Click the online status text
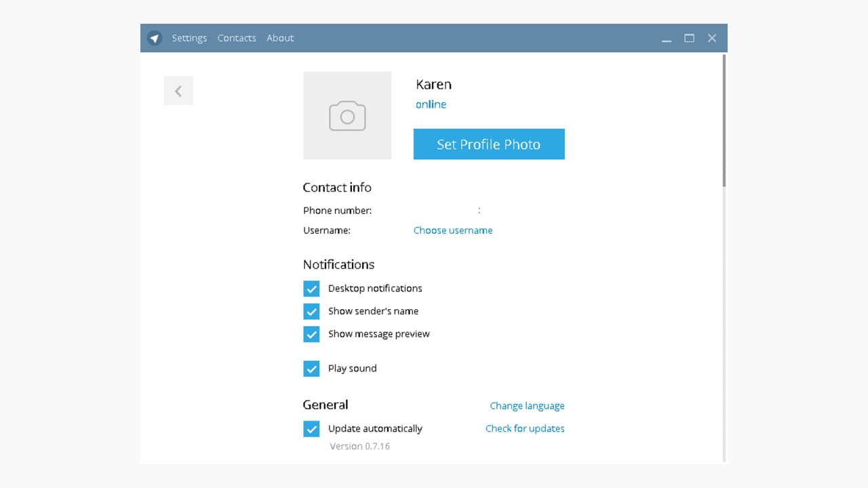868x488 pixels. [431, 104]
